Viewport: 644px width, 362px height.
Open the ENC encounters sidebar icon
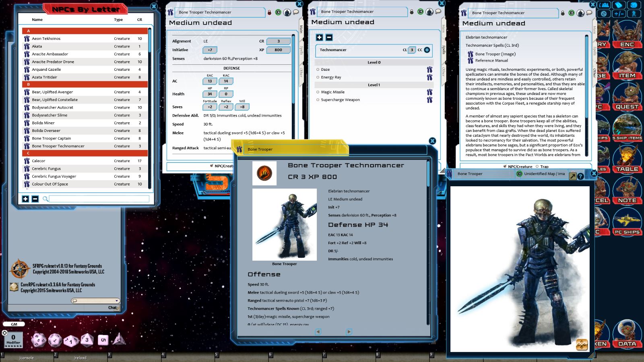627,44
